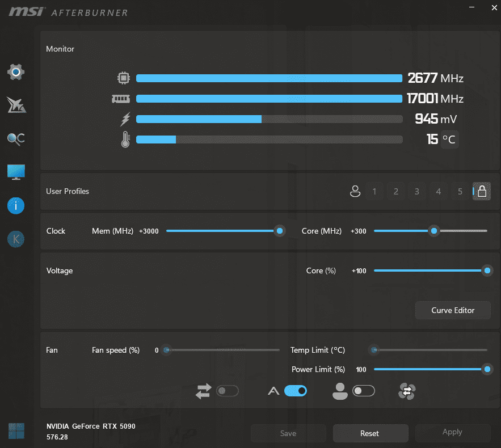
Task: Open the Curve Editor
Action: coord(453,310)
